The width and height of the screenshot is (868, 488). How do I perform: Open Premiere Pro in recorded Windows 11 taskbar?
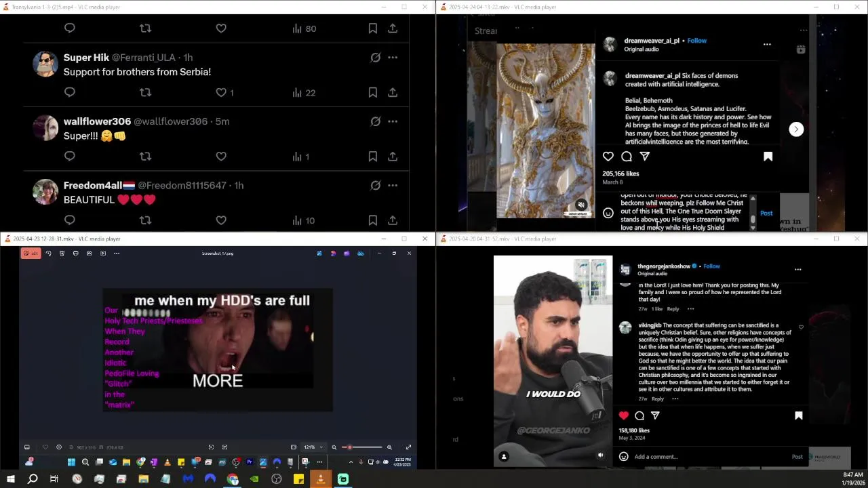250,462
